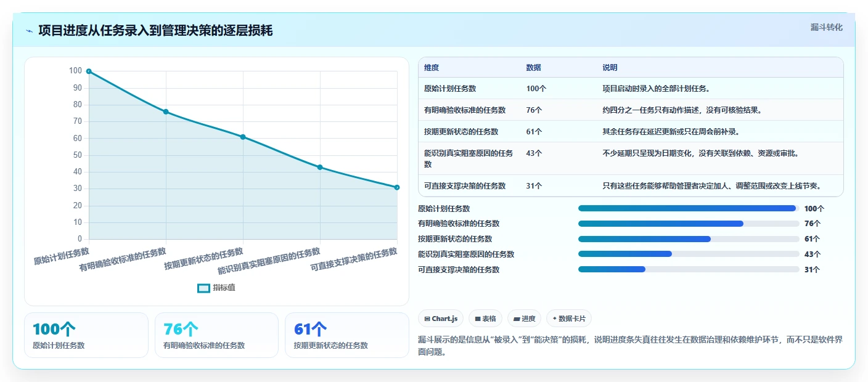Select the 进度 tag chip

pos(525,319)
